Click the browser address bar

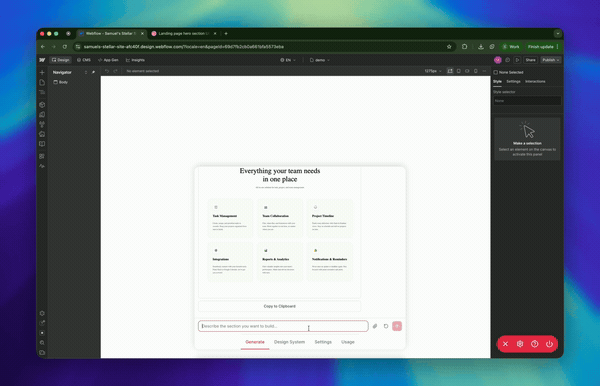click(x=260, y=47)
